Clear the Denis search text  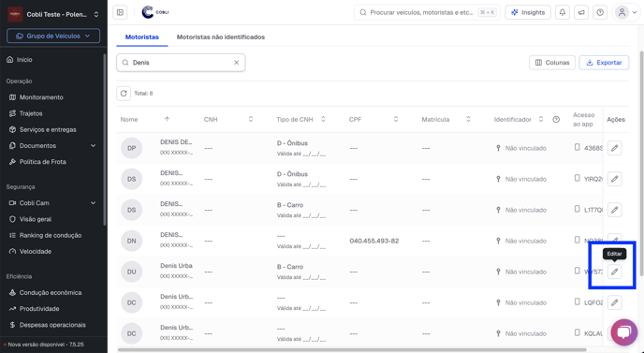[x=236, y=63]
